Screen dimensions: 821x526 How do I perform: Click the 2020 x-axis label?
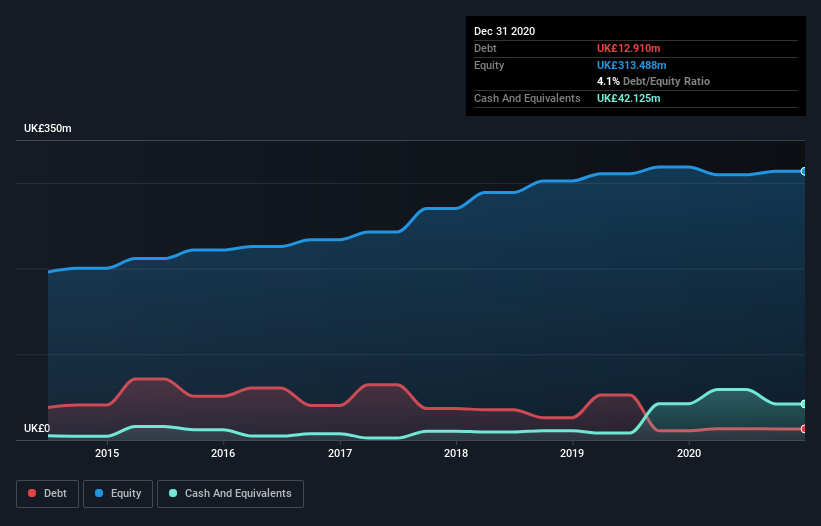tap(689, 453)
